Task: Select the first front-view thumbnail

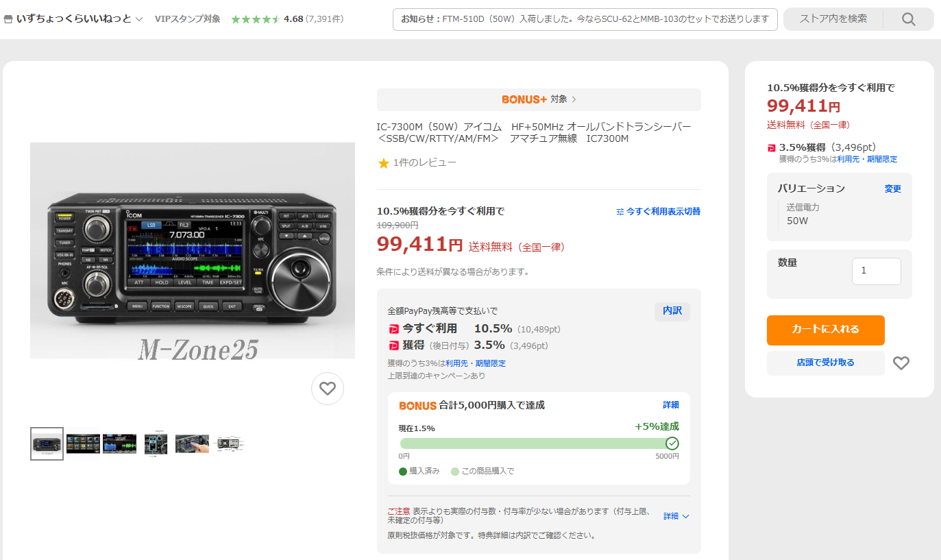Action: pyautogui.click(x=47, y=444)
